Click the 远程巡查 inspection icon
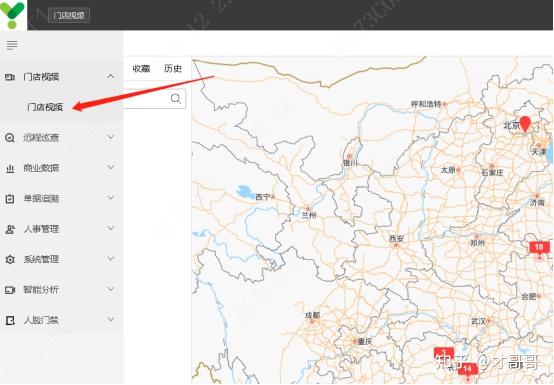Viewport: 554px width, 385px height. (10, 138)
